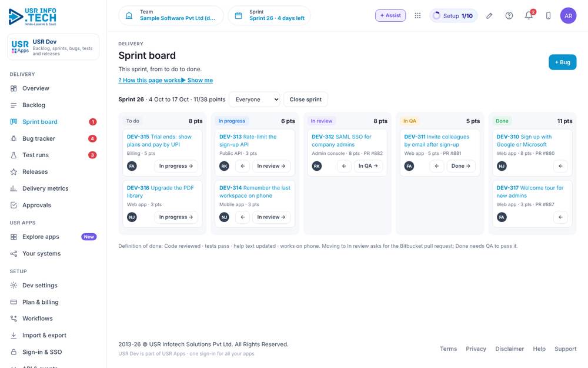Move DEV-313 back with its left arrow
Viewport: 588px width, 368px height.
[x=243, y=166]
